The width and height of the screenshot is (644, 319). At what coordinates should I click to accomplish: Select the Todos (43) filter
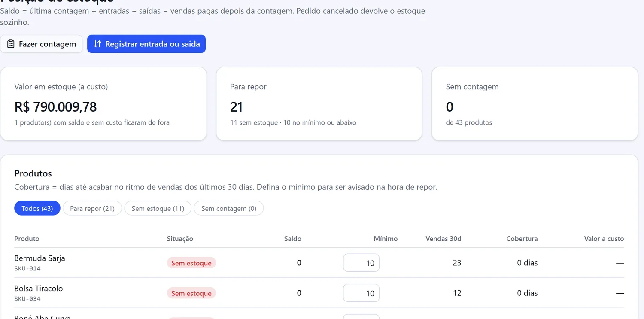tap(37, 208)
